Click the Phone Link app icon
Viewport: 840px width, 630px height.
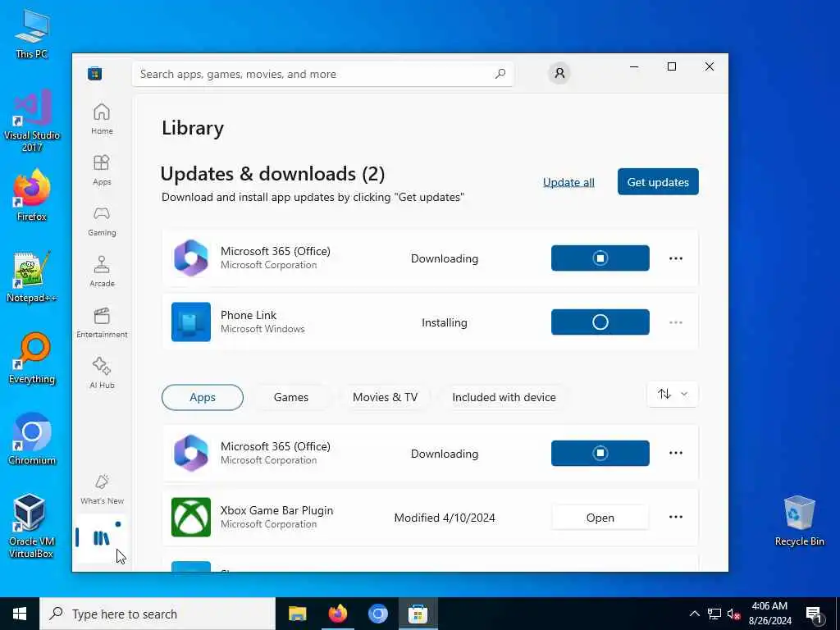pos(191,322)
